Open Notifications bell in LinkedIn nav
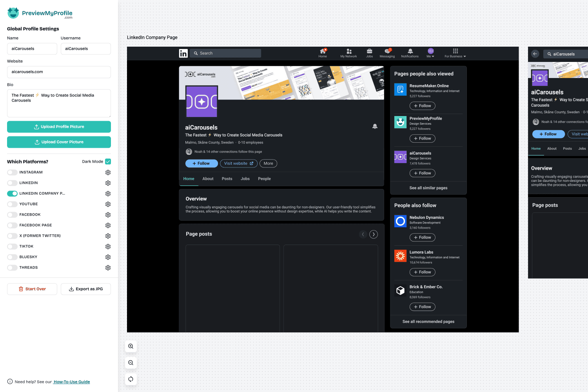Screen dimensions: 588x392 [x=410, y=53]
